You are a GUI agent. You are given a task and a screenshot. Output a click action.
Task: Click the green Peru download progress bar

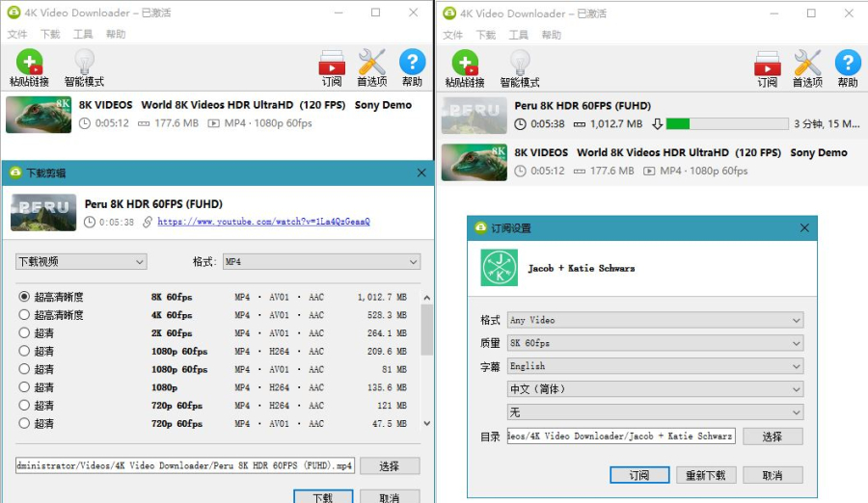726,123
